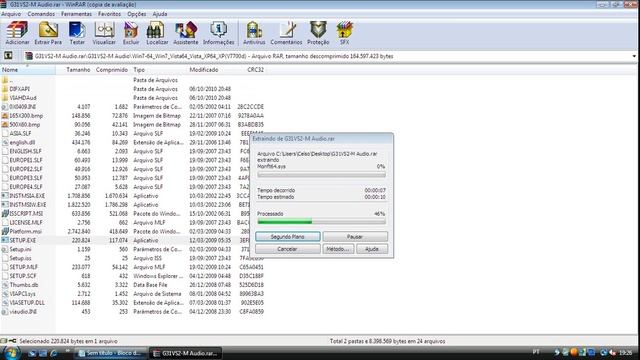Click the SFX toolbar icon
This screenshot has width=640, height=360.
(x=344, y=33)
